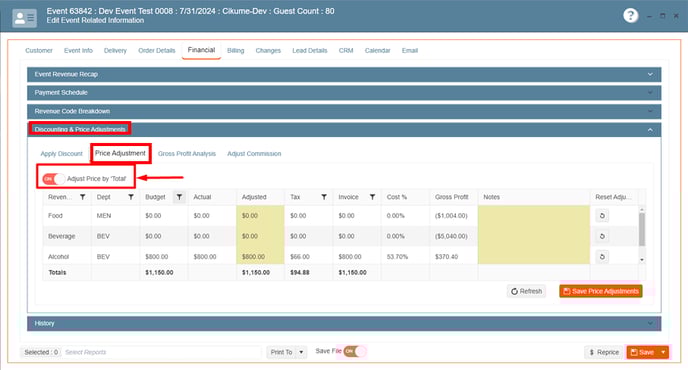Edit the Adjusted cell for Alcohol

tap(260, 256)
